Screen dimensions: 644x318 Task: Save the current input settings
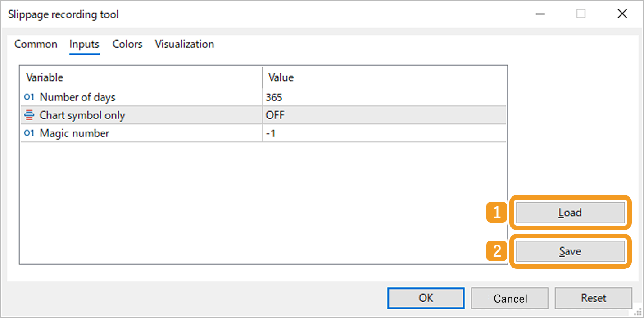click(570, 251)
